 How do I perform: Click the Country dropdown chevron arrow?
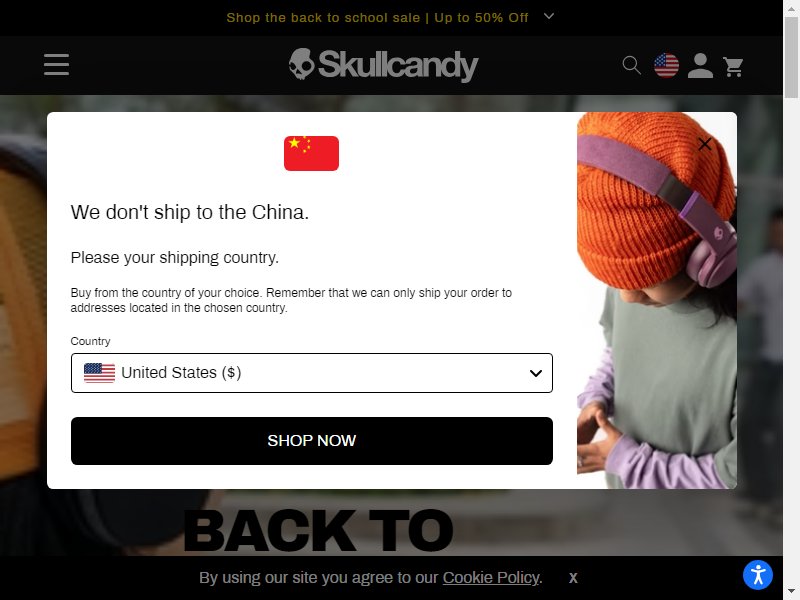[x=536, y=373]
